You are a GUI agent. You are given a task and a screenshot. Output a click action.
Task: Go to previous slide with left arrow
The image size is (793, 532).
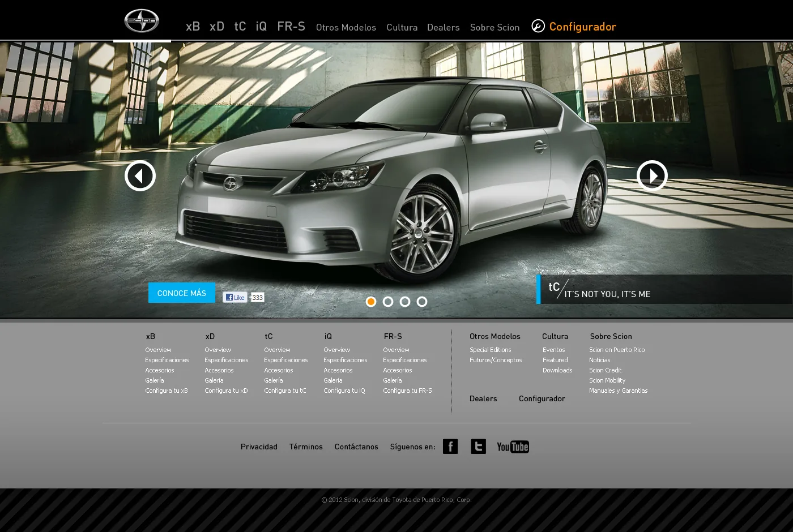(x=140, y=176)
